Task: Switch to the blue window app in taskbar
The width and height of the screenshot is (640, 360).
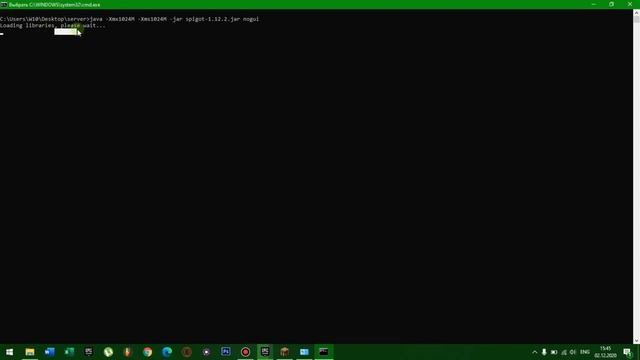Action: (x=304, y=352)
